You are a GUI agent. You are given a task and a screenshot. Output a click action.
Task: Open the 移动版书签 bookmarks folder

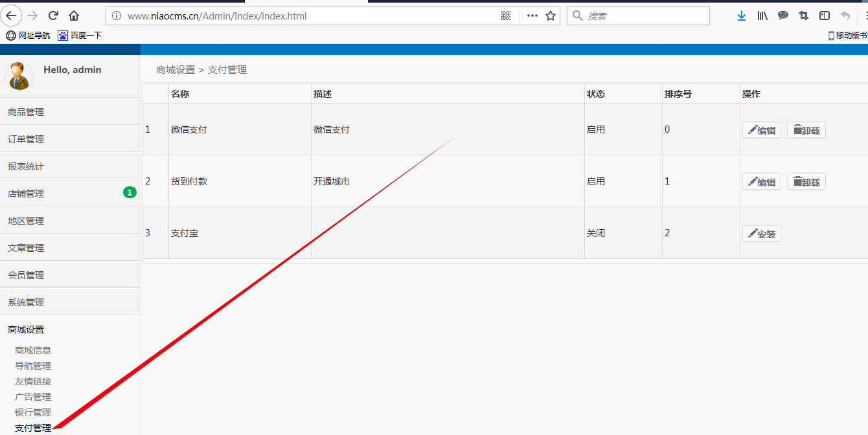848,36
